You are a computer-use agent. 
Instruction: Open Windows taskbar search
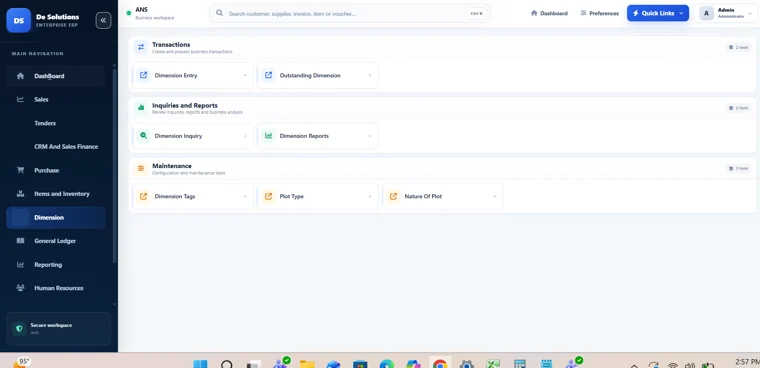click(x=226, y=364)
